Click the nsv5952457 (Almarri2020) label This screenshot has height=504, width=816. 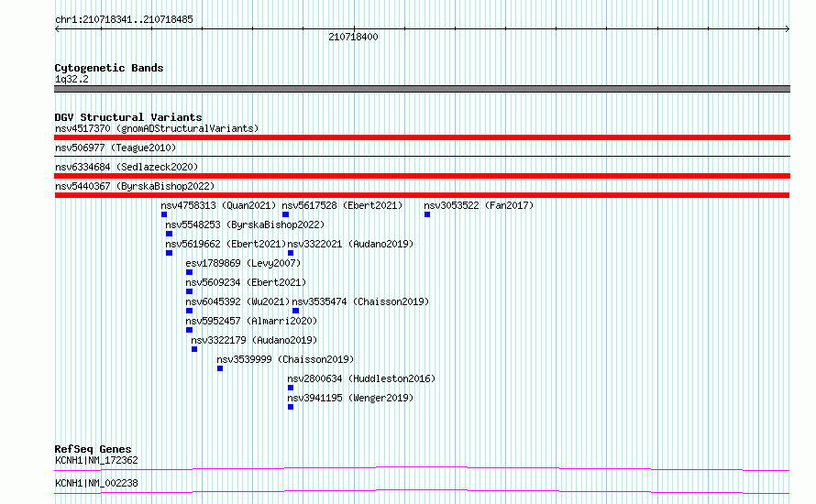251,321
